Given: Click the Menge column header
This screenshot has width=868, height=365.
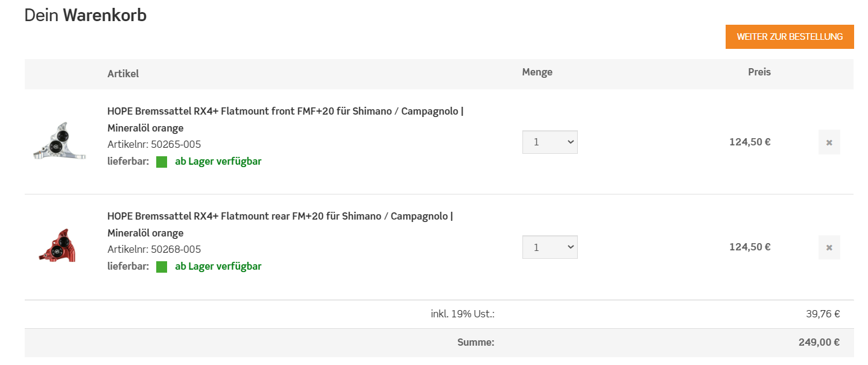Looking at the screenshot, I should pyautogui.click(x=537, y=72).
